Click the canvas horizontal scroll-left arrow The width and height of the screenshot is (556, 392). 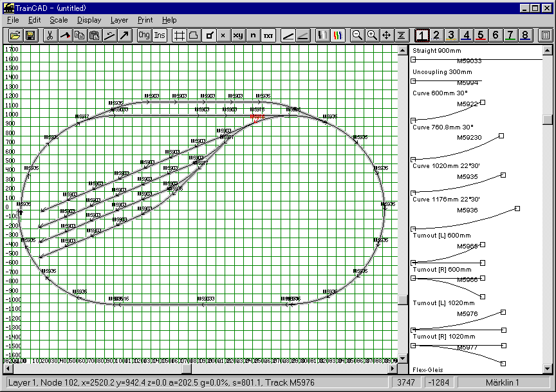(8, 369)
